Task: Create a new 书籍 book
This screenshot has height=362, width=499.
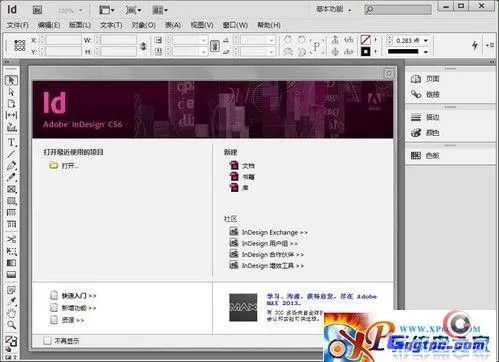Action: (x=242, y=176)
